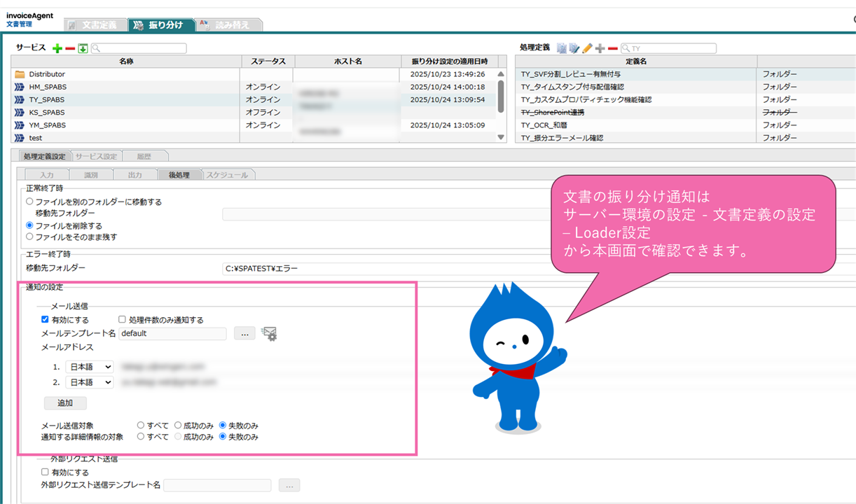Click the 追加 button
Image resolution: width=856 pixels, height=504 pixels.
point(65,403)
